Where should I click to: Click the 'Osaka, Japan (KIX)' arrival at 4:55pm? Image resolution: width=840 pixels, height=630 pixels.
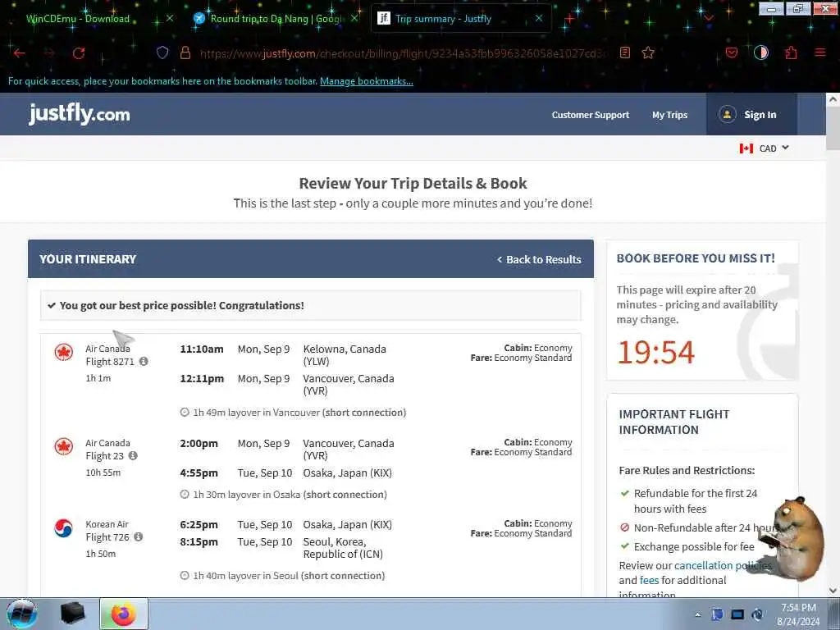point(347,473)
